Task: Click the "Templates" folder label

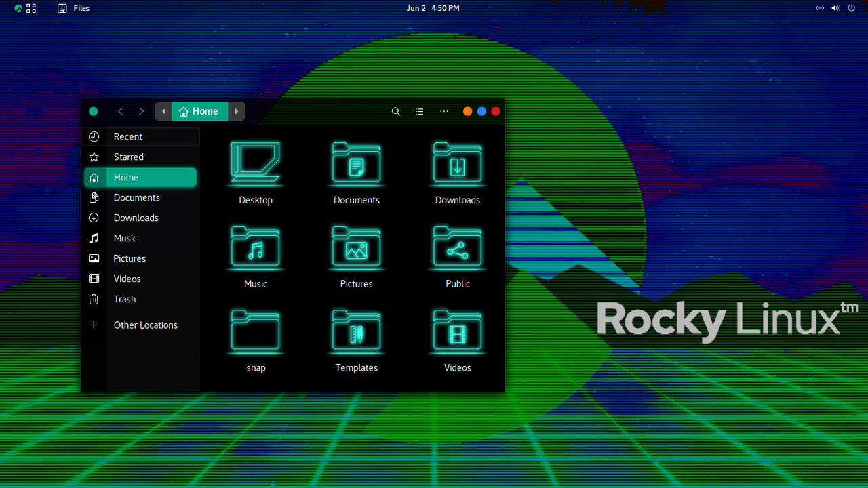Action: 357,367
